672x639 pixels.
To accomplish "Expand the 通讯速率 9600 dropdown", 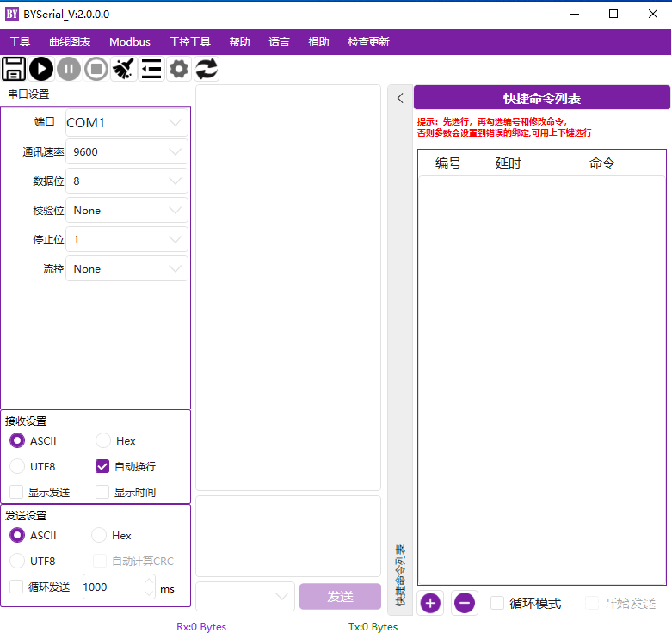I will coord(126,152).
